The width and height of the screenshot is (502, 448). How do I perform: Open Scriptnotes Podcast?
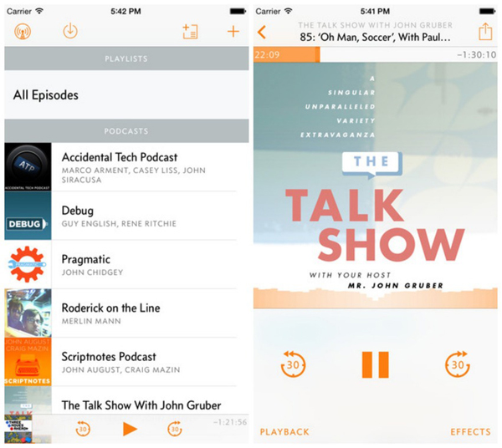126,362
